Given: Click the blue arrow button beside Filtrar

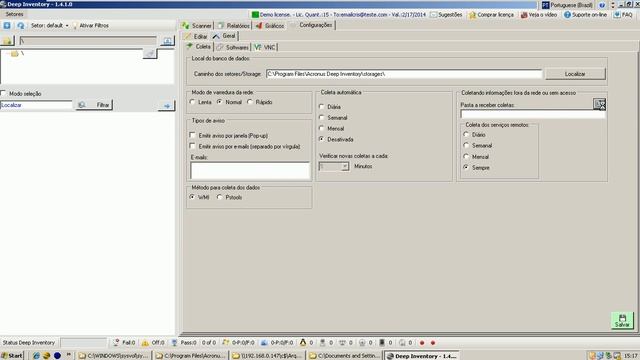Looking at the screenshot, I should click(x=167, y=105).
